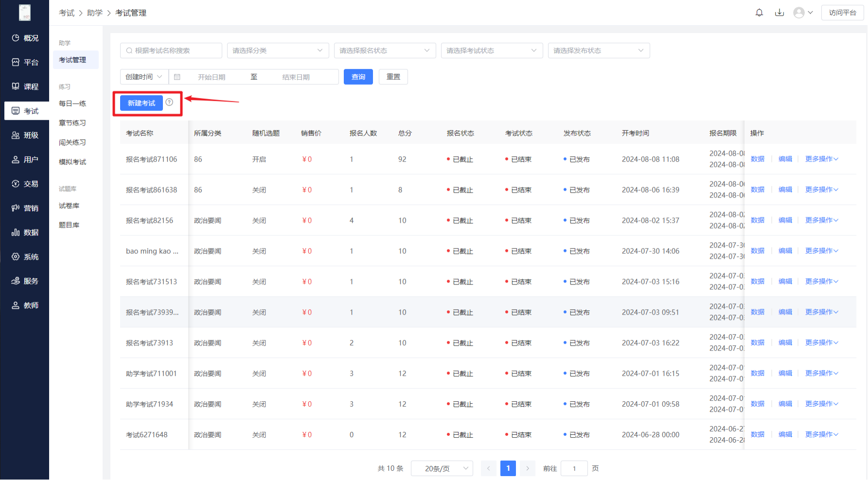
Task: Click the 重置 reset button
Action: tap(393, 77)
